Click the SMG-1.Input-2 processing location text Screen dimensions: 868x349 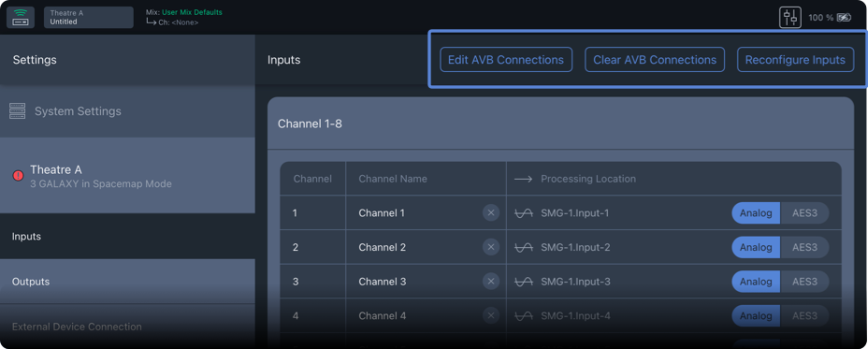point(575,247)
